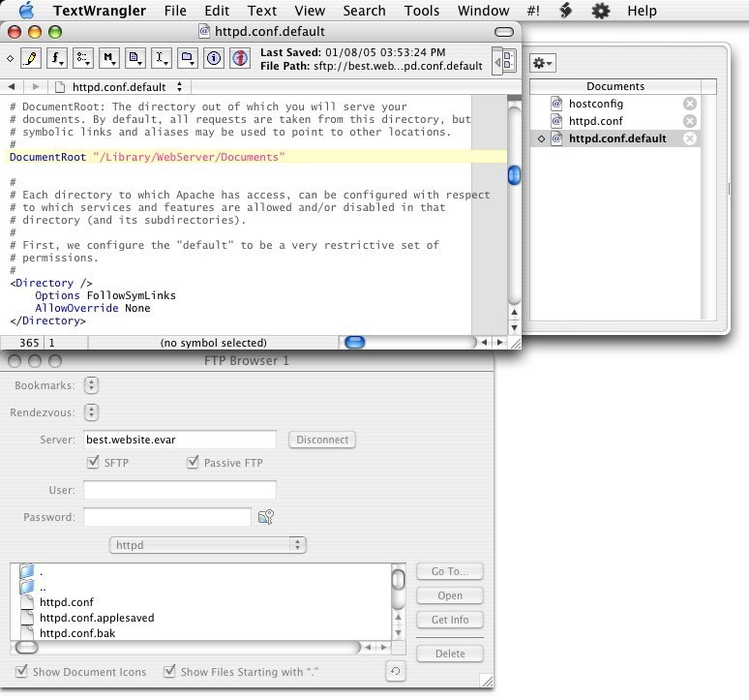The image size is (749, 700).
Task: Expand the Bookmarks popup
Action: (x=92, y=385)
